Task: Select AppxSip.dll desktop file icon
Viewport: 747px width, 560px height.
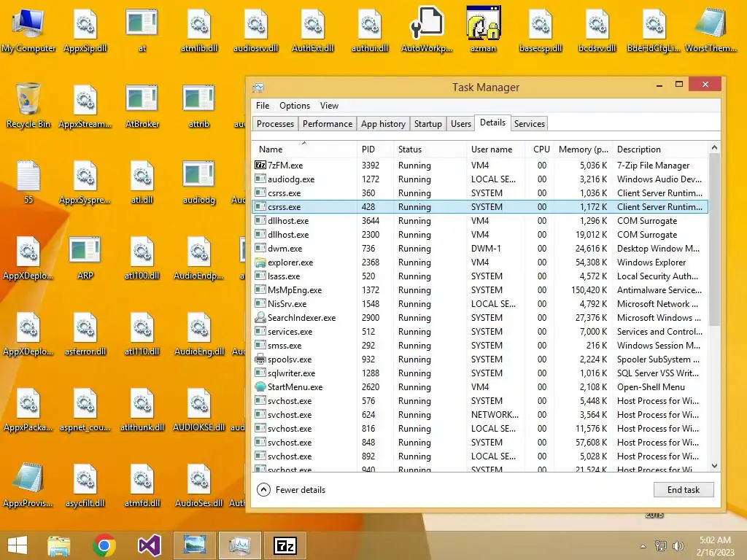Action: (x=85, y=29)
